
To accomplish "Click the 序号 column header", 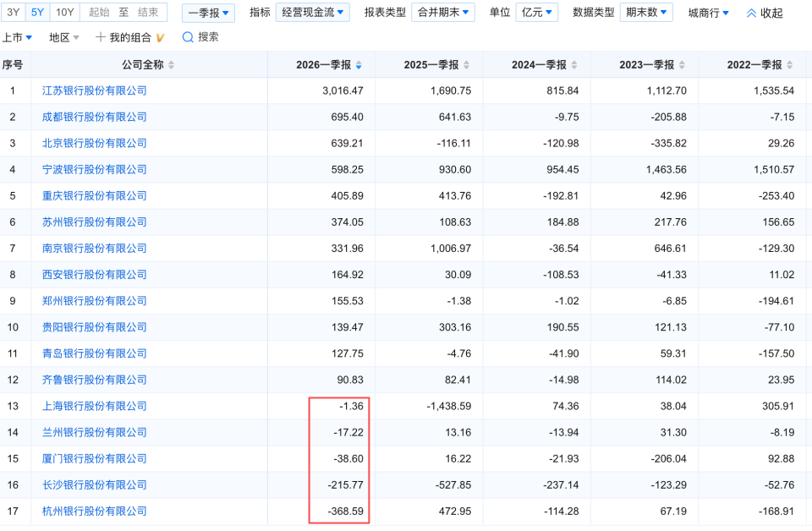I will pyautogui.click(x=13, y=65).
